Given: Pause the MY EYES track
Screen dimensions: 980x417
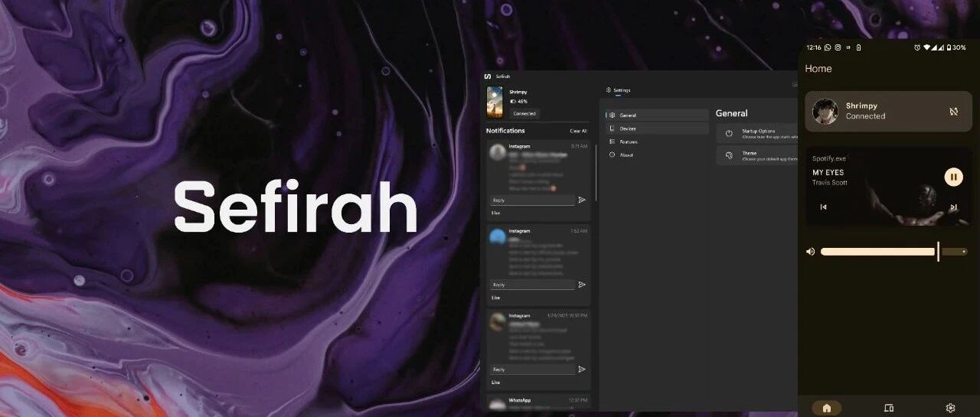Looking at the screenshot, I should click(953, 178).
